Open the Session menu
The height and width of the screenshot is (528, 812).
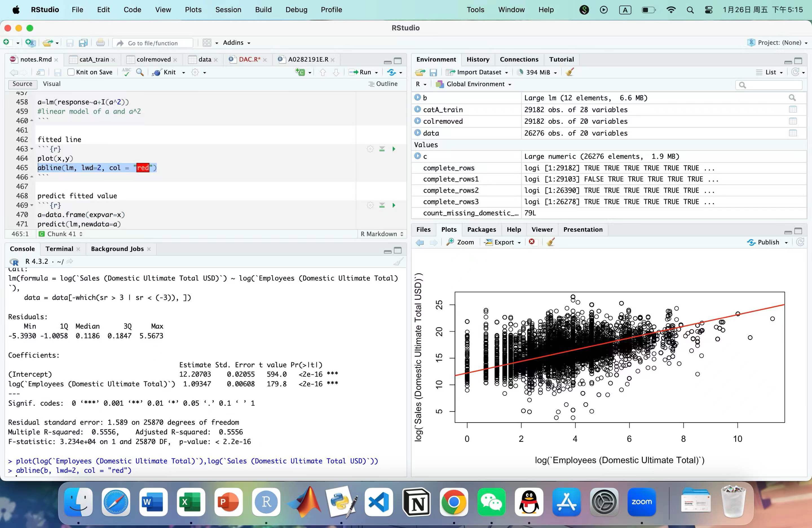[228, 10]
